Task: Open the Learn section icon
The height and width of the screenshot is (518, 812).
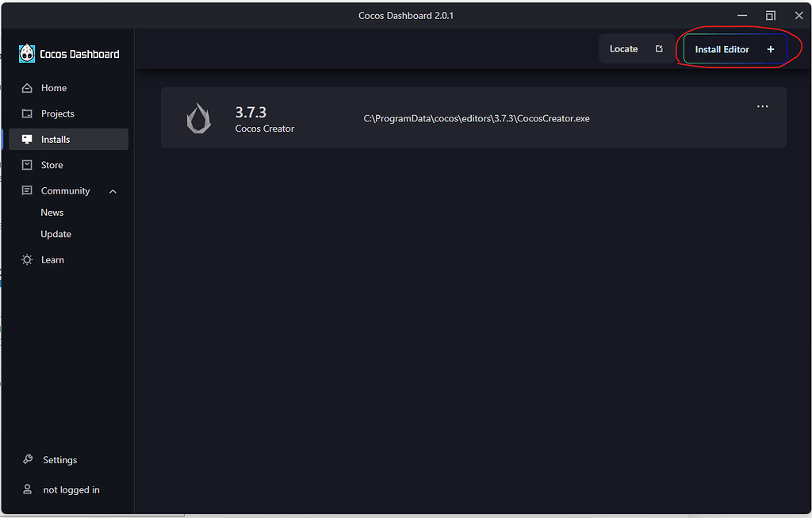Action: (x=25, y=259)
